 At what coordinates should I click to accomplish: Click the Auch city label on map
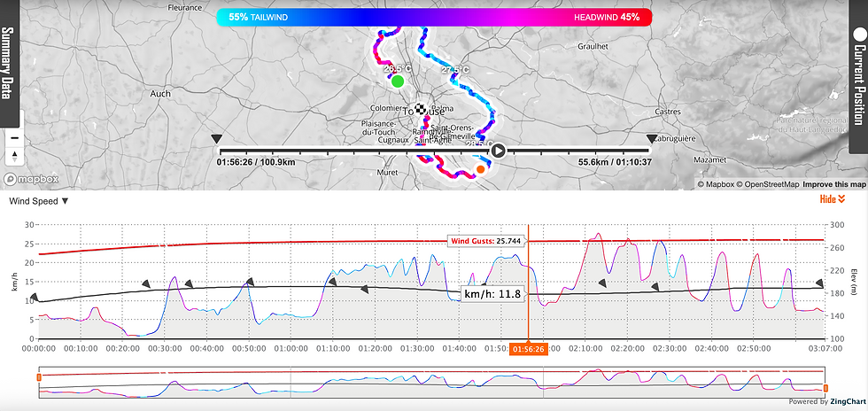(160, 94)
